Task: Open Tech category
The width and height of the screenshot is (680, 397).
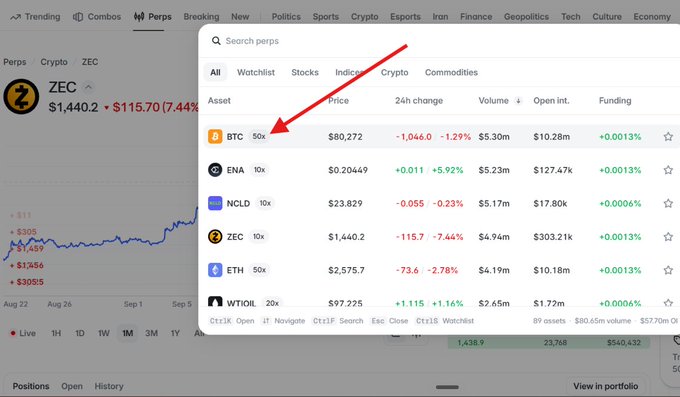Action: click(571, 17)
